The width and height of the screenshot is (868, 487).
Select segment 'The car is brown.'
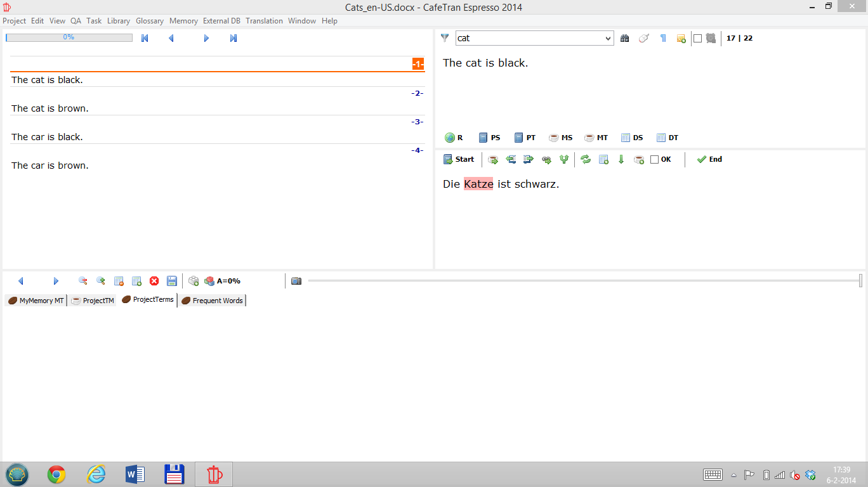(50, 166)
